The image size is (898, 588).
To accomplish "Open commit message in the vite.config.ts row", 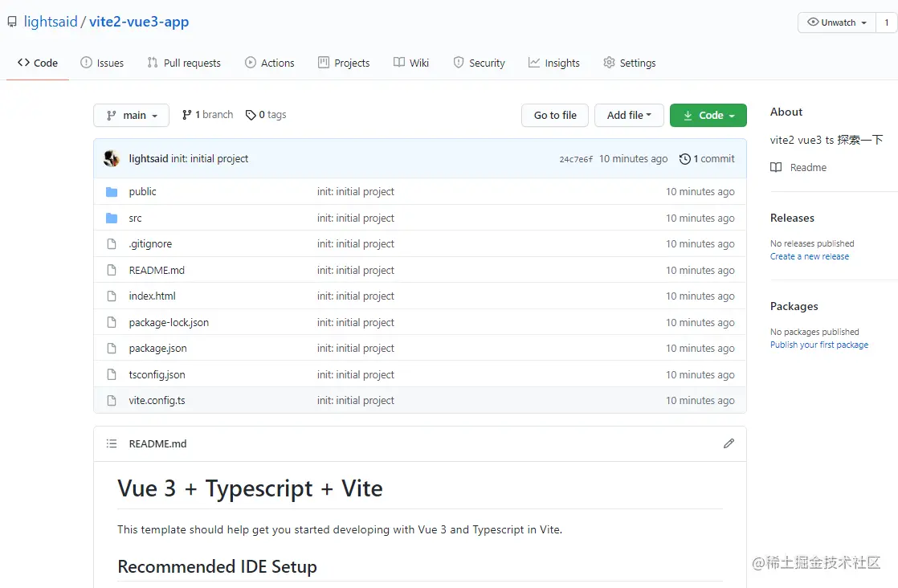I will [356, 400].
